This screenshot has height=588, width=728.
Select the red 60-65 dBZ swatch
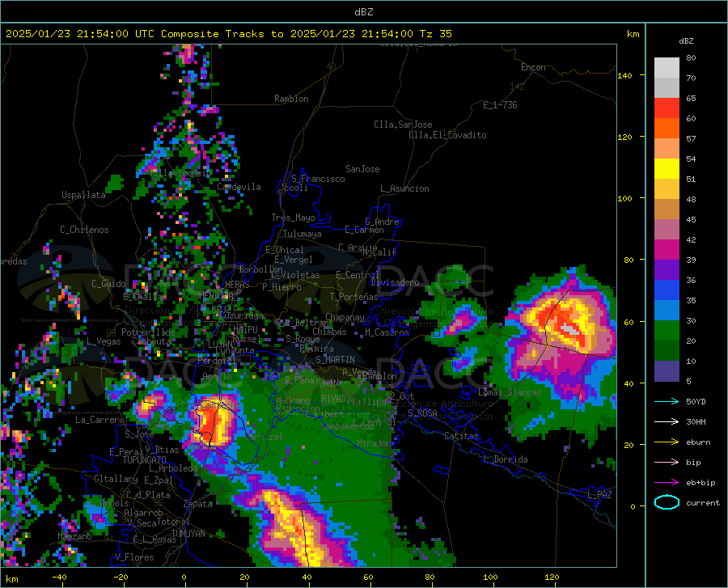tap(667, 108)
